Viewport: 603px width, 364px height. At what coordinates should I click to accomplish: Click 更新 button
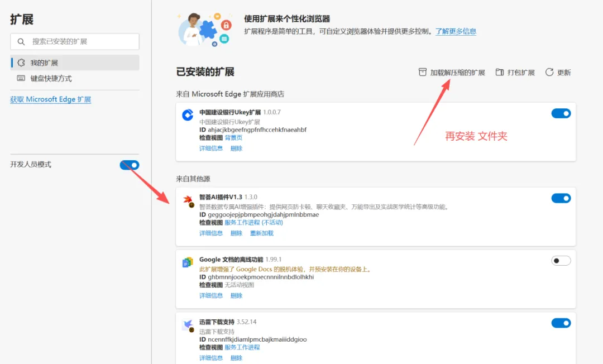coord(558,72)
